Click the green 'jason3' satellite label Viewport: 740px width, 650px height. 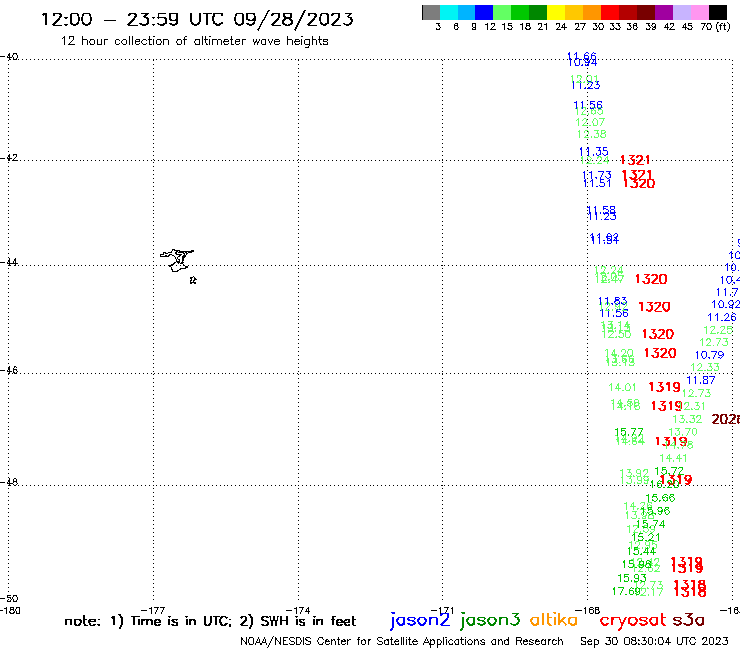(x=490, y=620)
